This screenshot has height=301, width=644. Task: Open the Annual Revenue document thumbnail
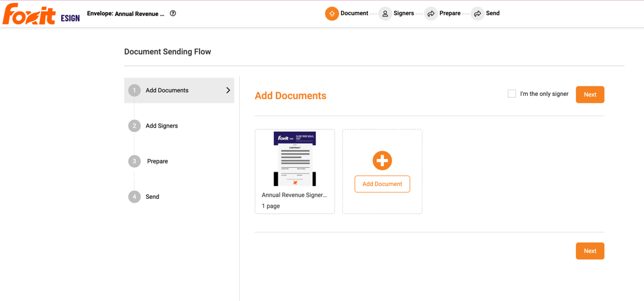point(294,159)
